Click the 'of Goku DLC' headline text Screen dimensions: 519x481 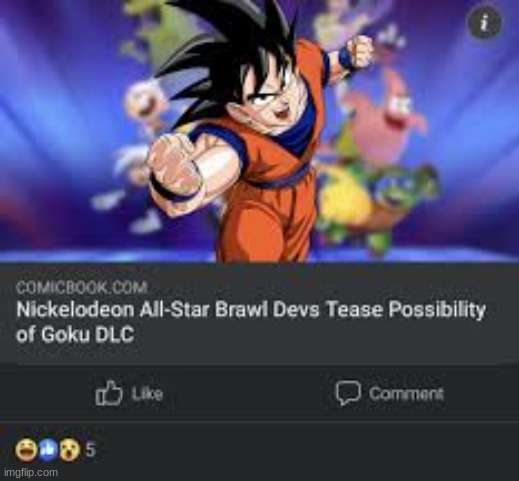pos(75,334)
